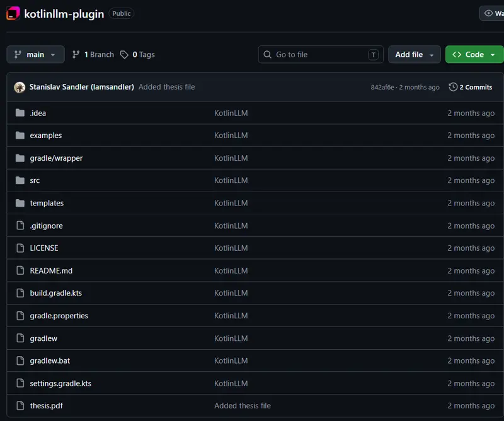Click the gradlew.bat file icon
Viewport: 504px width, 421px height.
[20, 360]
